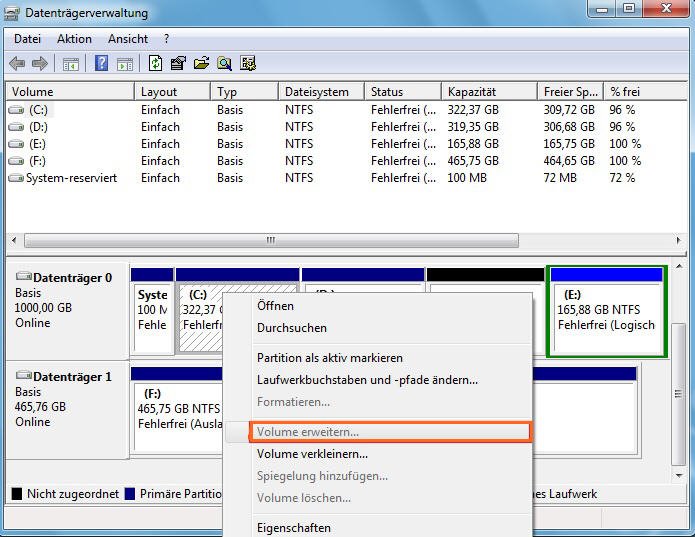695x537 pixels.
Task: Click the horizontal scrollbar right arrow
Action: pos(678,241)
